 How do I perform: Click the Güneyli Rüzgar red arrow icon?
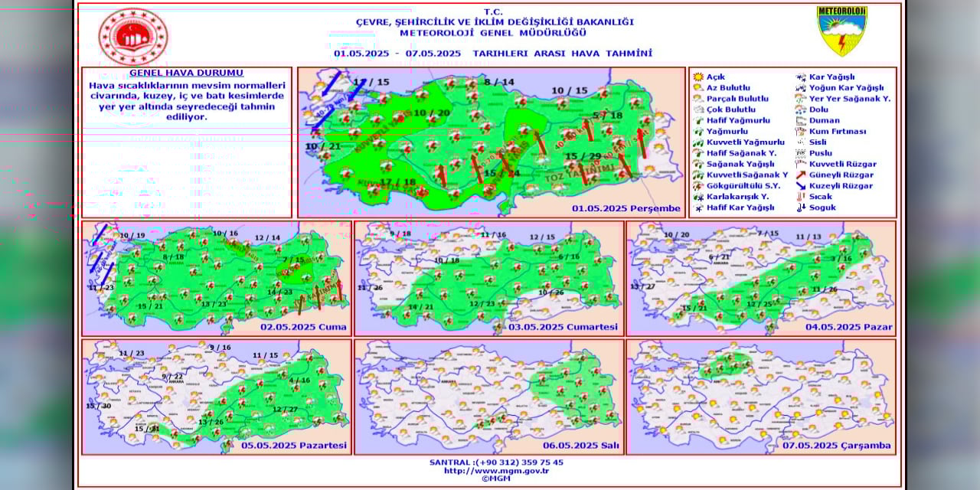point(801,175)
